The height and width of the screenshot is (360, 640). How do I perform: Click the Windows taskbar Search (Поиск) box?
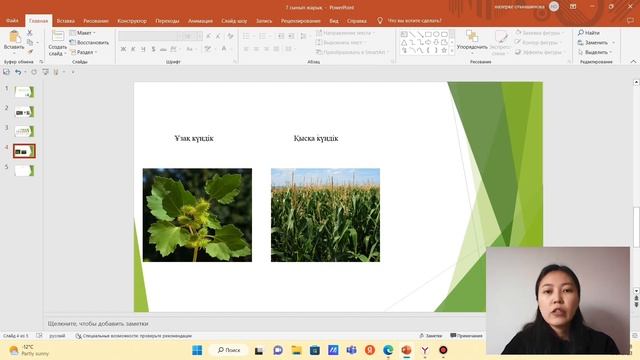point(229,350)
